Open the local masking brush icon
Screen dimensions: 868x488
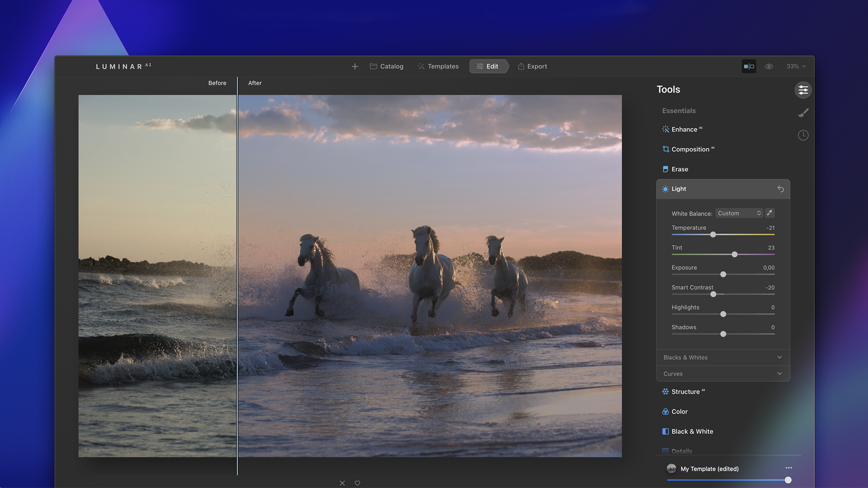803,113
